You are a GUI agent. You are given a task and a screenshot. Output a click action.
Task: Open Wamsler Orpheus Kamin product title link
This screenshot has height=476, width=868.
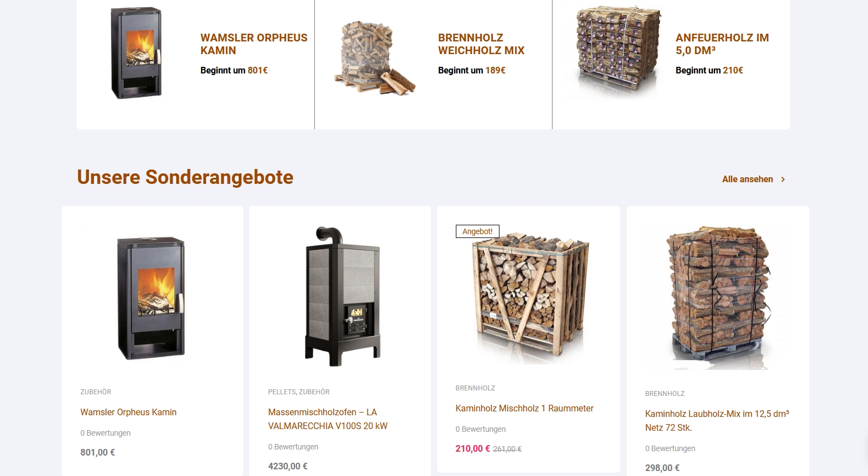coord(128,412)
